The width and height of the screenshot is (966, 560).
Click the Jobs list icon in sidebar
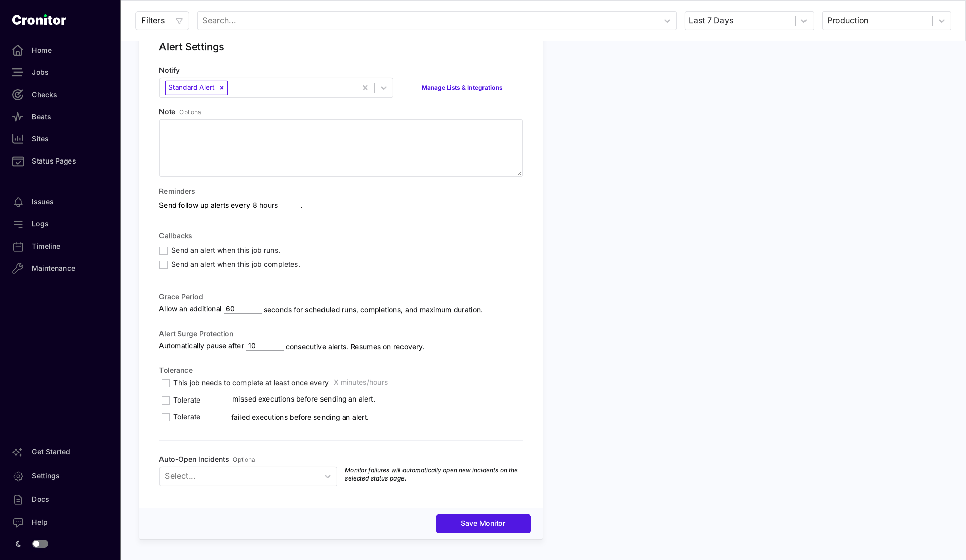pyautogui.click(x=18, y=72)
